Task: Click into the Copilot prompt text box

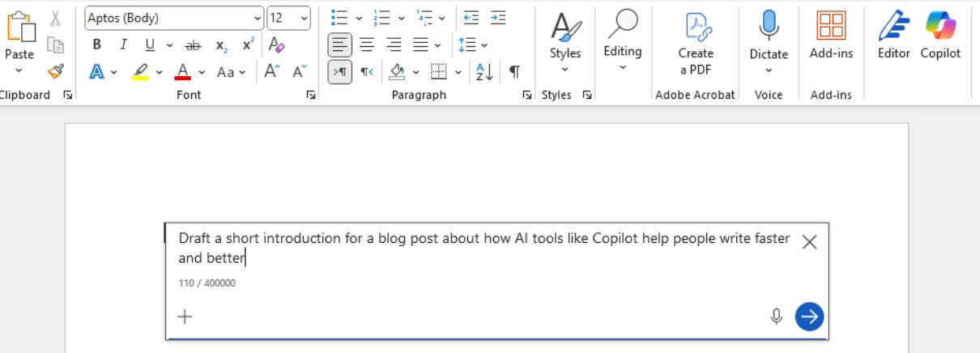Action: pos(484,248)
